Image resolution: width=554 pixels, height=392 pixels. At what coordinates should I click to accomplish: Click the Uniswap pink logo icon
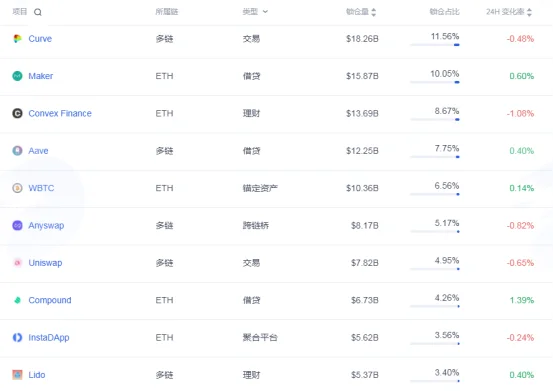pyautogui.click(x=17, y=263)
